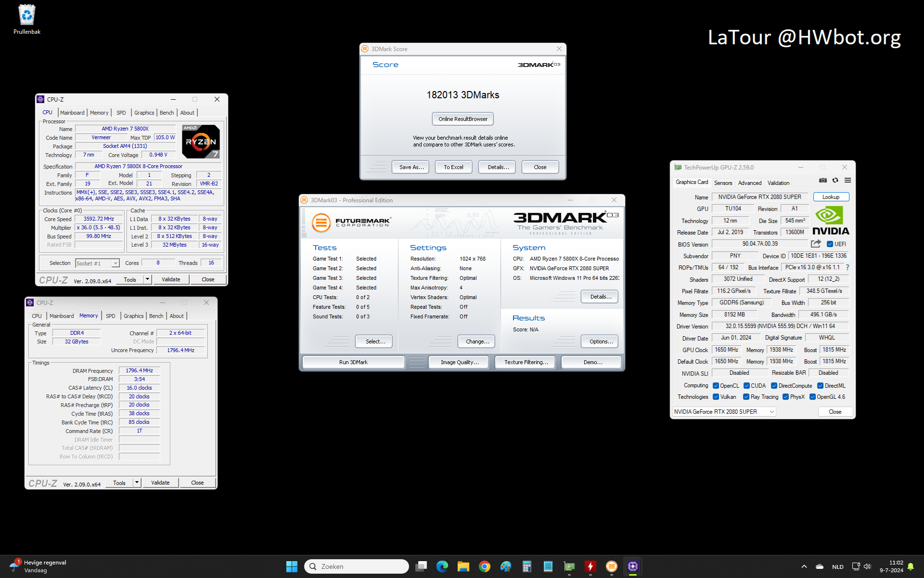This screenshot has width=924, height=578.
Task: Open the Prullenbak recycle bin icon
Action: (x=27, y=19)
